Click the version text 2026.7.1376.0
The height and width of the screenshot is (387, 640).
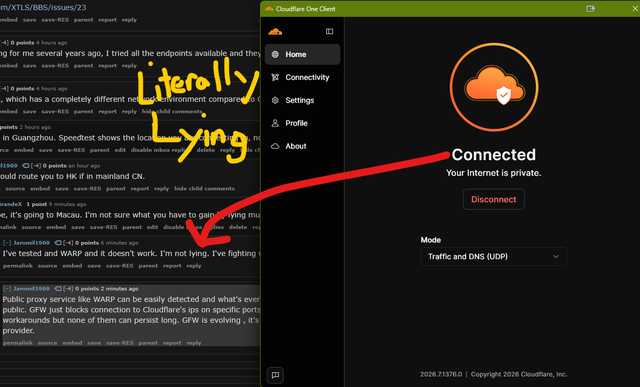441,374
